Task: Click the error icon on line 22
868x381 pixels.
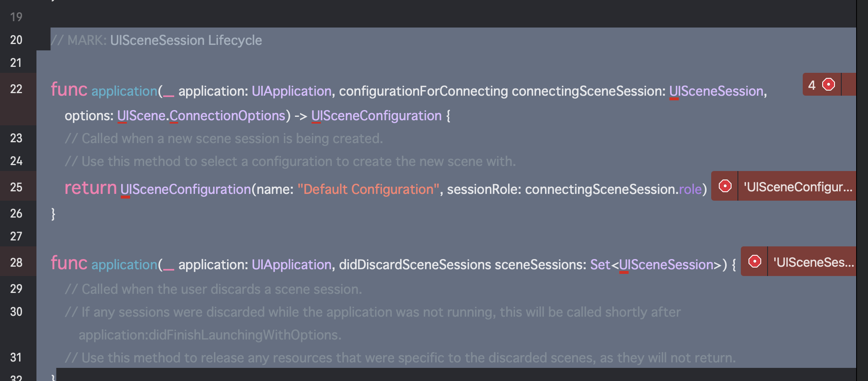Action: pos(828,85)
